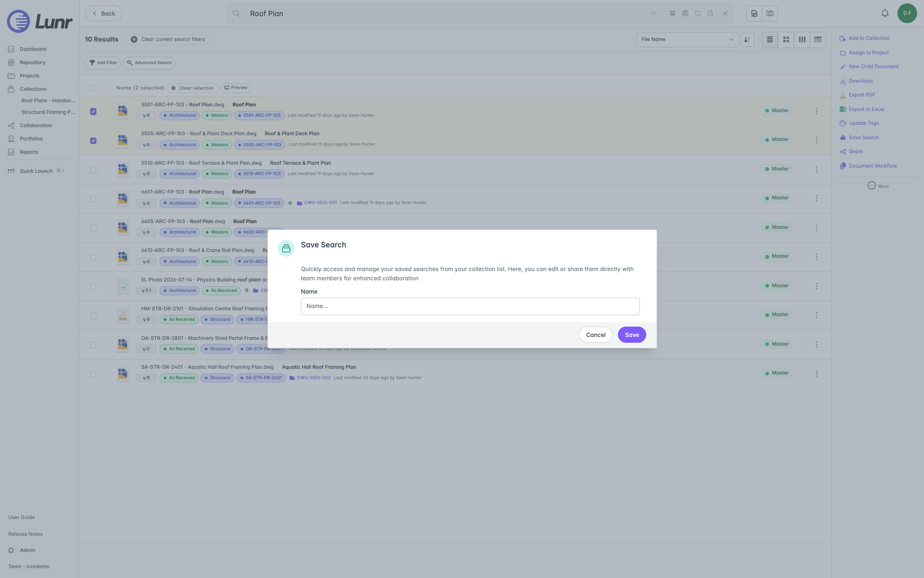The image size is (924, 578).
Task: Open the File Name sort dropdown
Action: click(687, 39)
